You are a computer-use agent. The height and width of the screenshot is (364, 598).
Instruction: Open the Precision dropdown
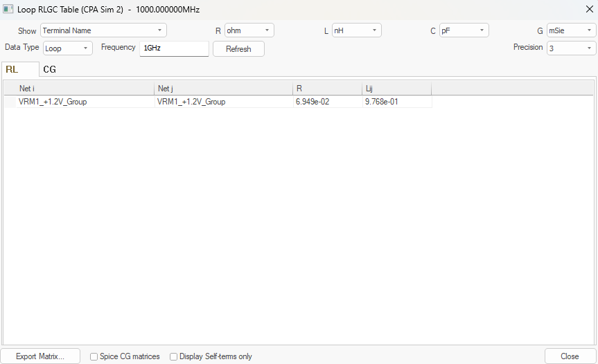coord(571,48)
